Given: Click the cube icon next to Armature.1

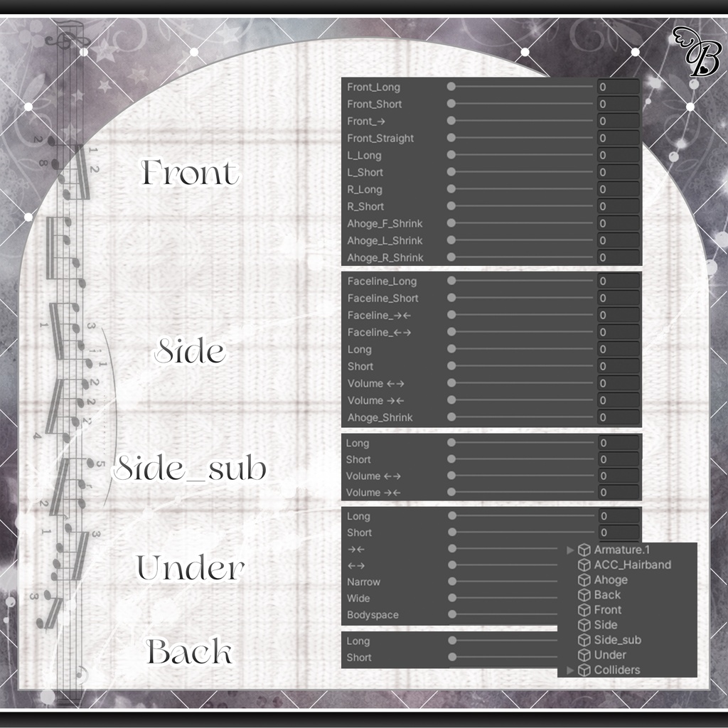Looking at the screenshot, I should [584, 550].
